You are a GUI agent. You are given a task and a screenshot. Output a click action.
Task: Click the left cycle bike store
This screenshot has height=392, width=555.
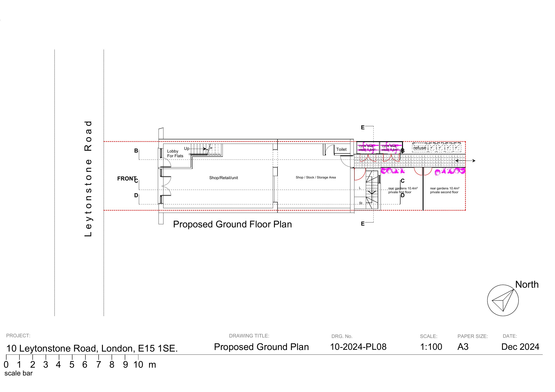367,148
